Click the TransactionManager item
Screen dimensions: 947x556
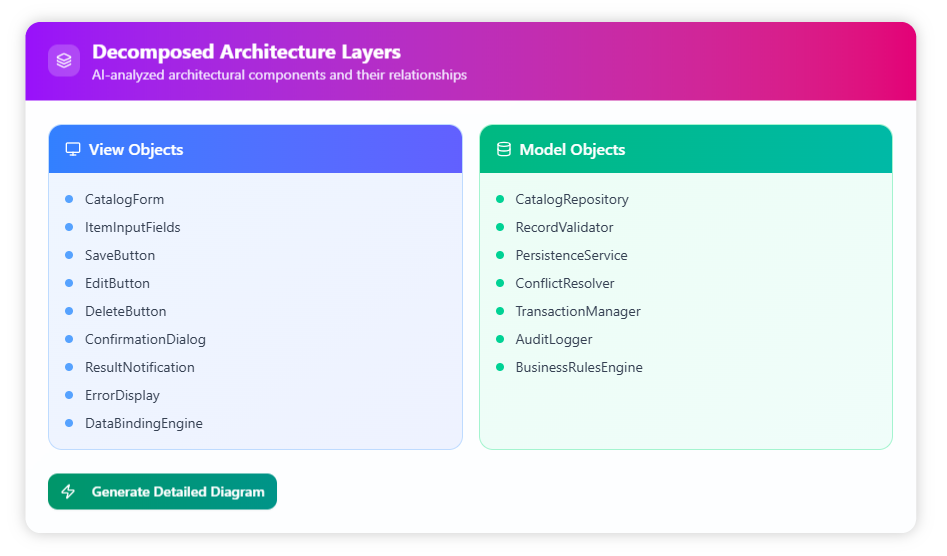(x=577, y=312)
